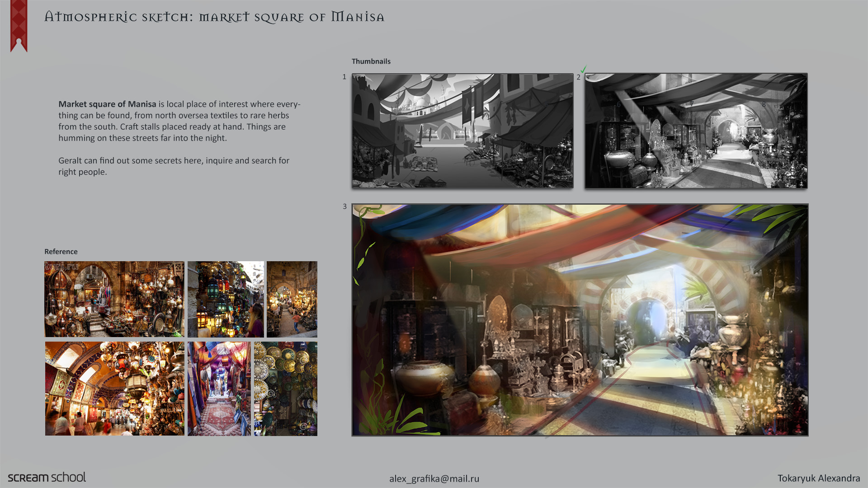
Task: Click the 'scream school' logo
Action: click(x=47, y=477)
